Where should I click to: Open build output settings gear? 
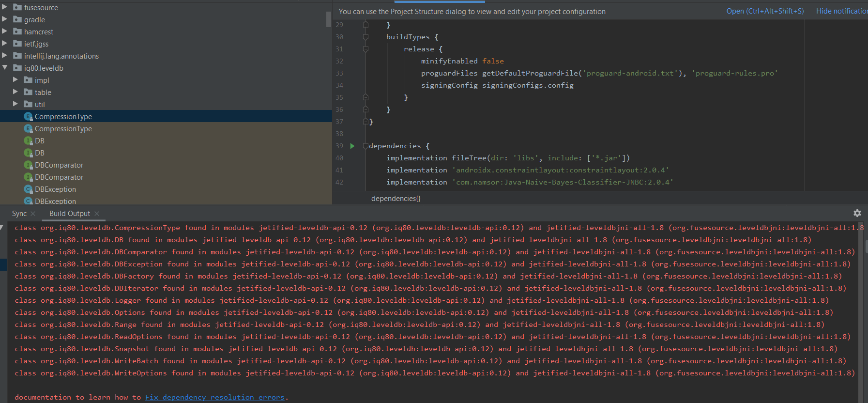click(x=857, y=213)
